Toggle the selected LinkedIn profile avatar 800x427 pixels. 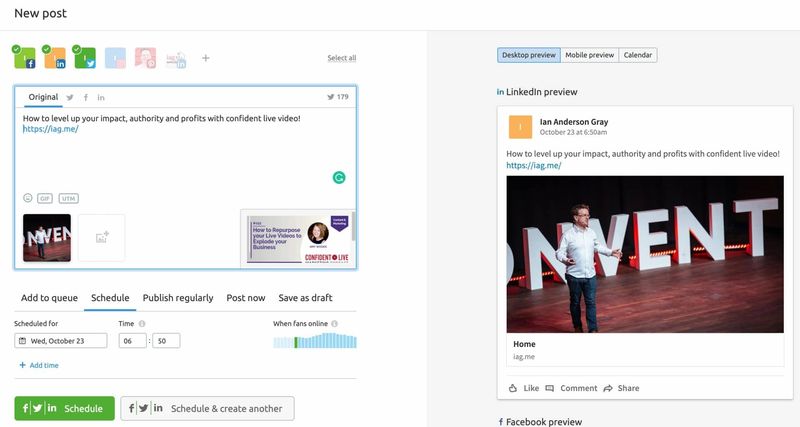[x=55, y=58]
